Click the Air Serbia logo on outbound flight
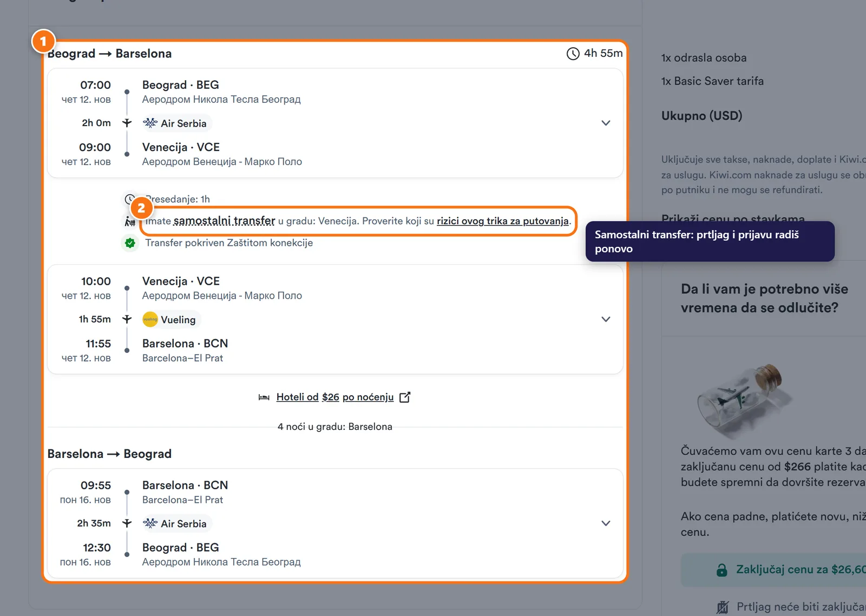The image size is (866, 616). [150, 123]
